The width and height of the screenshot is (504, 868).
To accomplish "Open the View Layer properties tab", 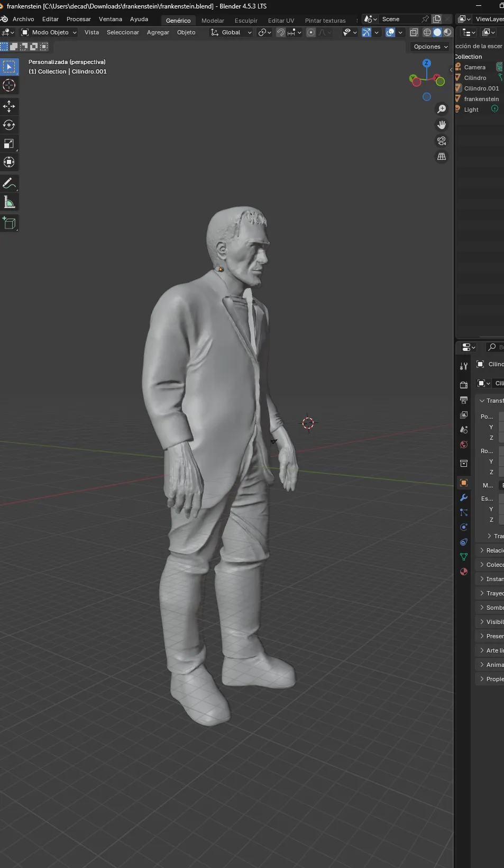I will 464,414.
